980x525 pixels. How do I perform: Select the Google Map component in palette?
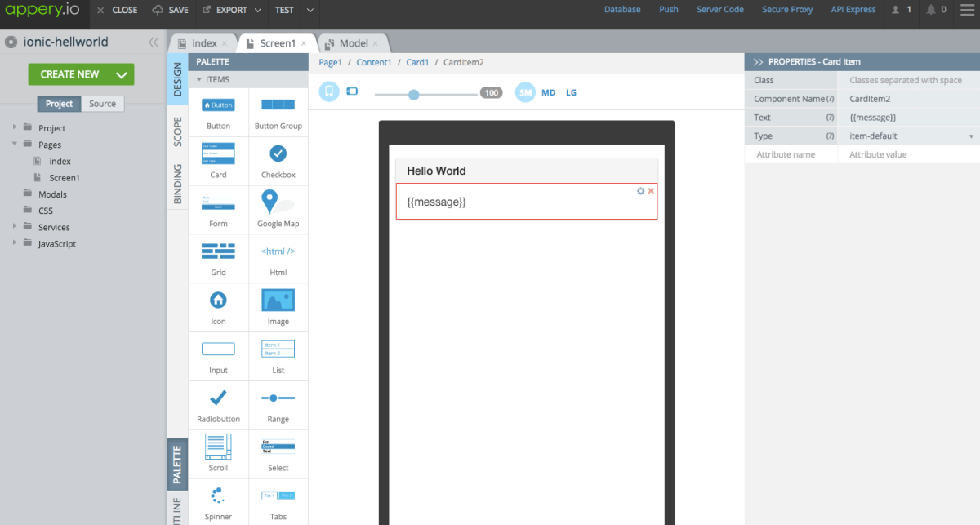click(278, 209)
